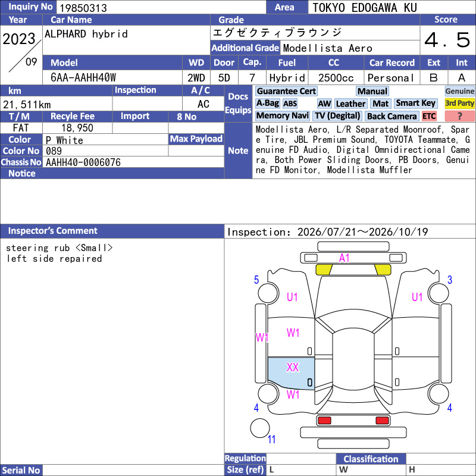The height and width of the screenshot is (476, 476).
Task: Select the Leather equipment tag
Action: [350, 104]
